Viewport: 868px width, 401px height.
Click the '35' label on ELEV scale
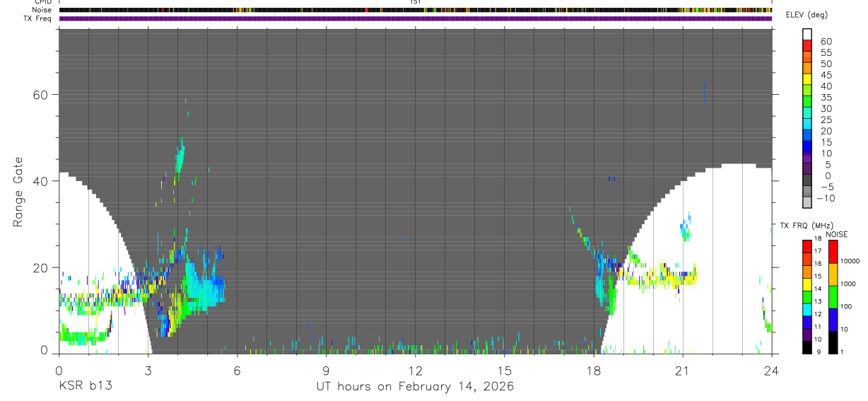click(x=826, y=98)
